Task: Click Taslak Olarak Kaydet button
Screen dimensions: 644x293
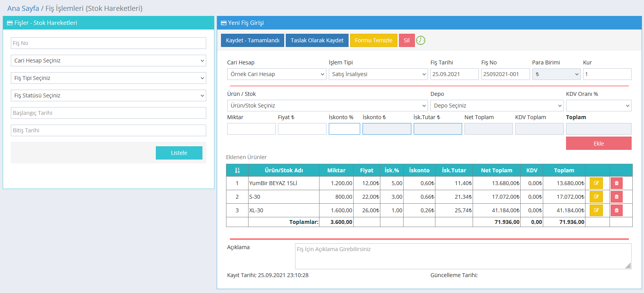Action: tap(317, 40)
